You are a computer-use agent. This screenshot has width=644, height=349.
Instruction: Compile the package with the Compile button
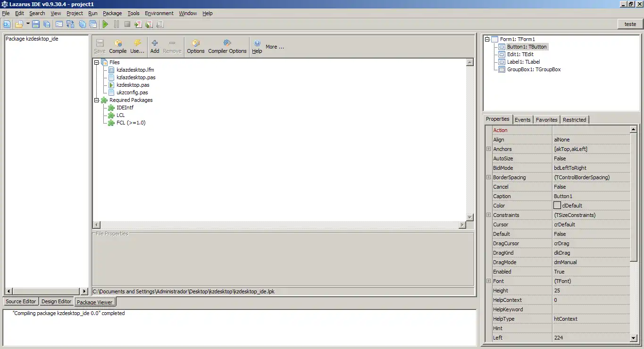(118, 46)
